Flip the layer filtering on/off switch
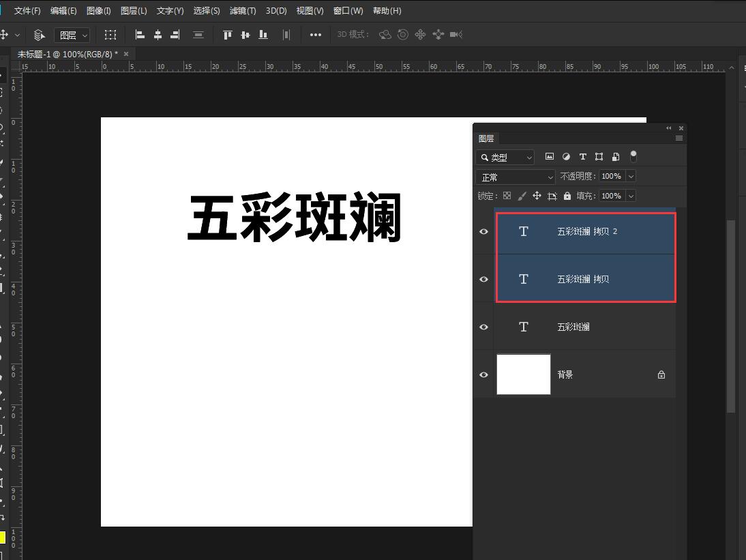Screen dimensions: 746x560 click(x=633, y=156)
